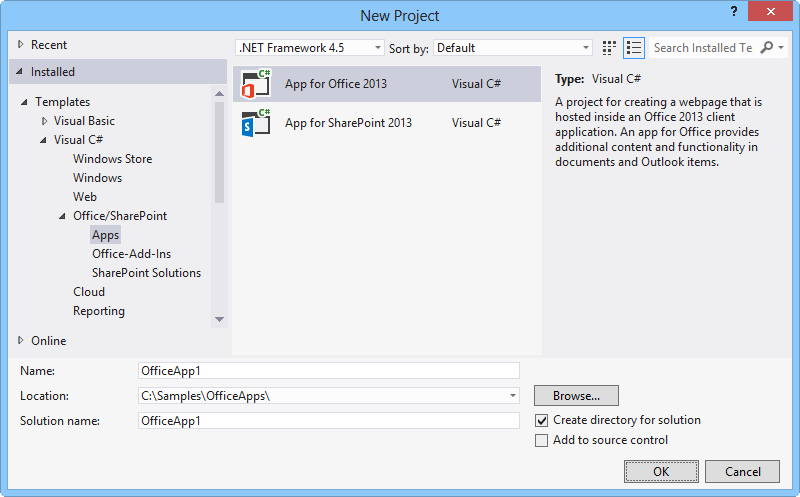The image size is (800, 497).
Task: Collapse the Visual C# node arrow
Action: point(43,140)
